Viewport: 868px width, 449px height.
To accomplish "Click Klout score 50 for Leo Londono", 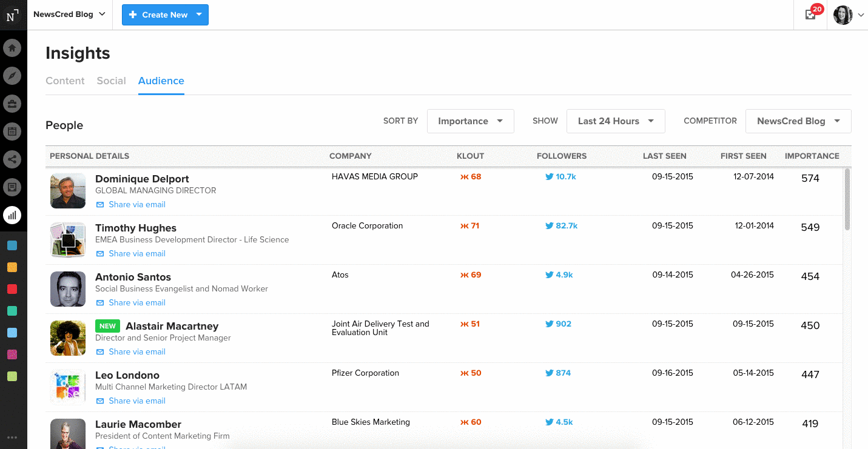I will (471, 373).
